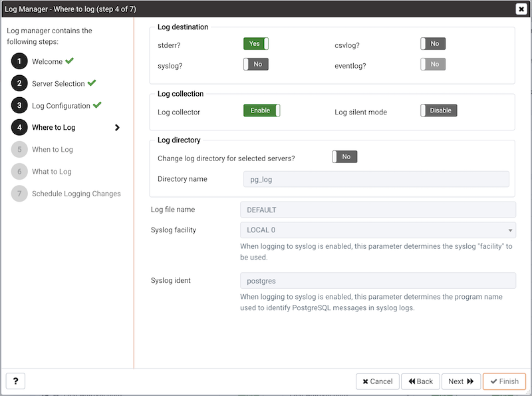Select the Where to Log step

click(x=54, y=127)
